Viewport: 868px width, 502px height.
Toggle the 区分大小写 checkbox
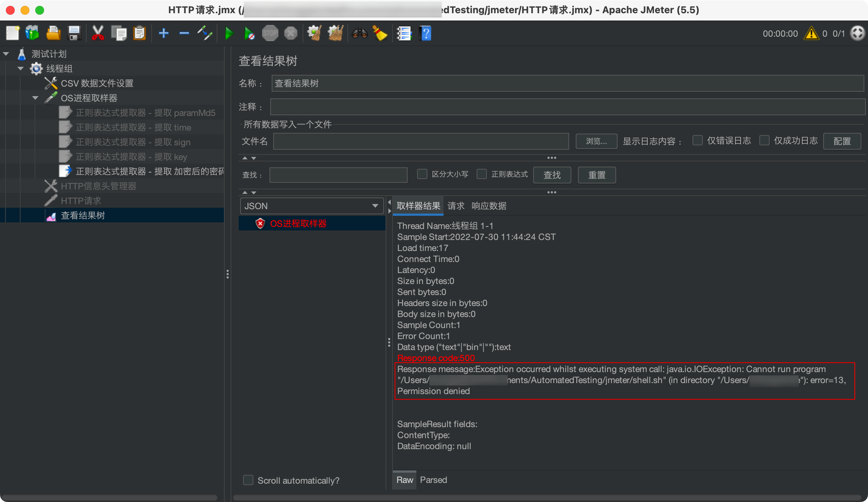coord(422,174)
